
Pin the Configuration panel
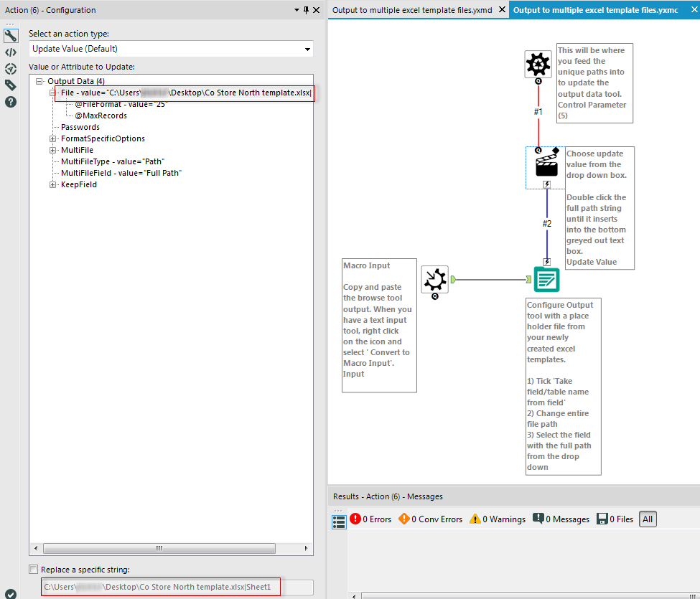pyautogui.click(x=307, y=10)
